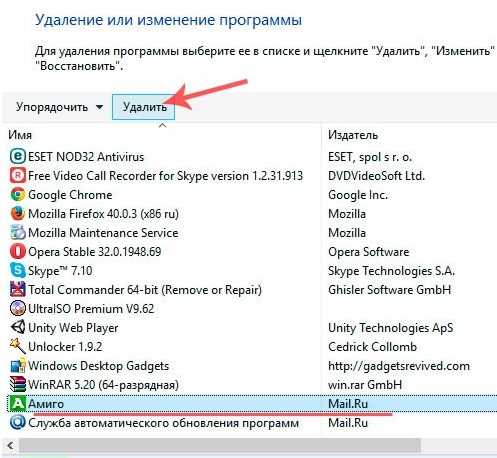The image size is (497, 458).
Task: Click the Unlocker wand icon
Action: tap(17, 346)
